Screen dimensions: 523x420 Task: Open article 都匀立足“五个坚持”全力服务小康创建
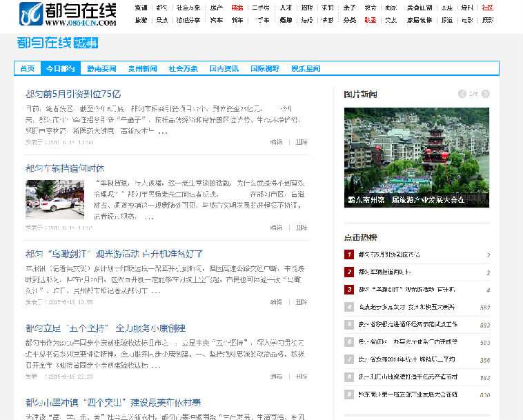[x=106, y=328]
